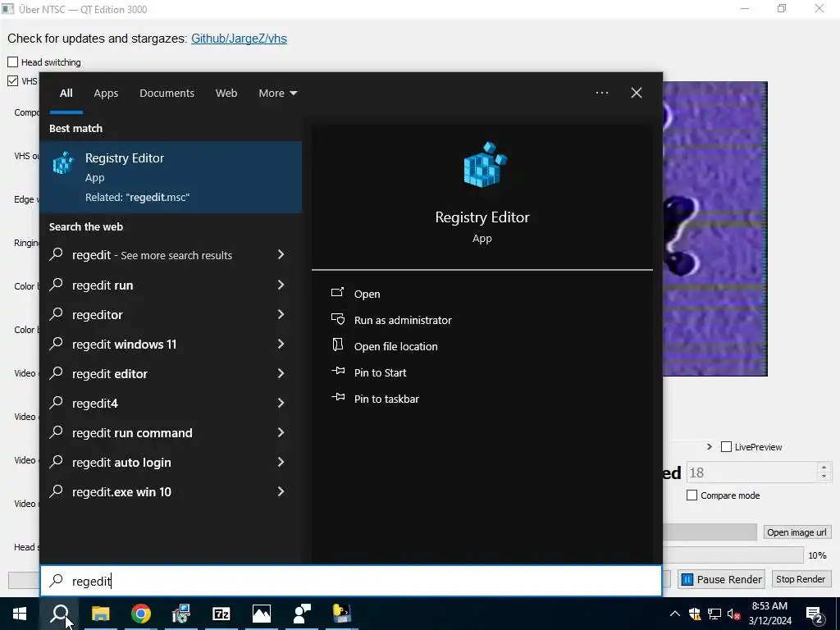Image resolution: width=840 pixels, height=630 pixels.
Task: Choose Pin to Start
Action: pos(380,372)
